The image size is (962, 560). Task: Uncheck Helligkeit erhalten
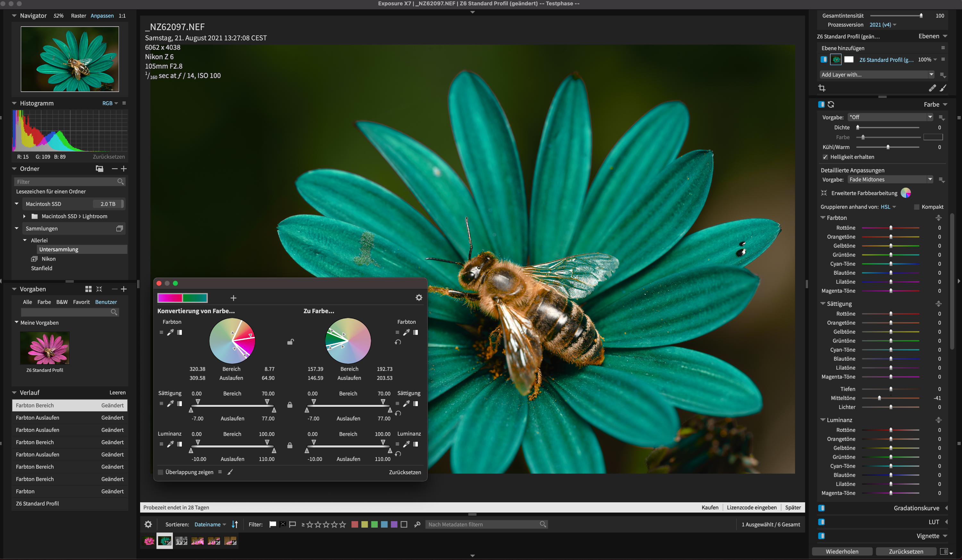tap(825, 157)
